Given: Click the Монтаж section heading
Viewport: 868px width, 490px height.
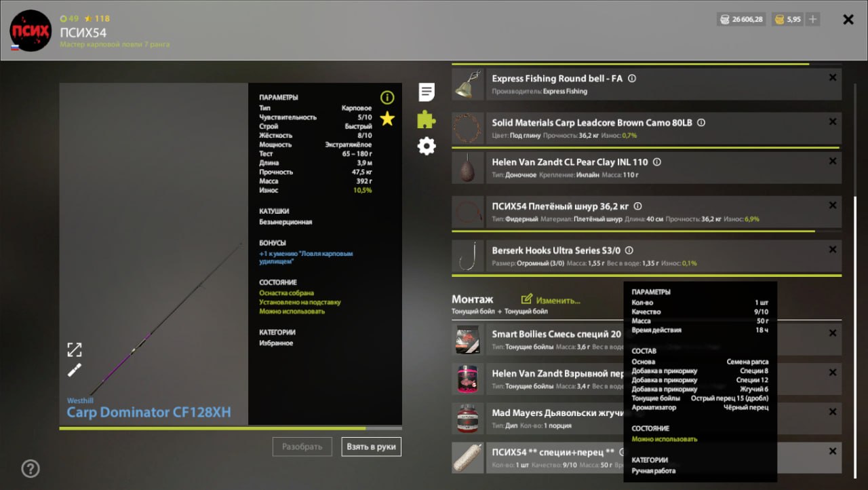Looking at the screenshot, I should pyautogui.click(x=473, y=299).
